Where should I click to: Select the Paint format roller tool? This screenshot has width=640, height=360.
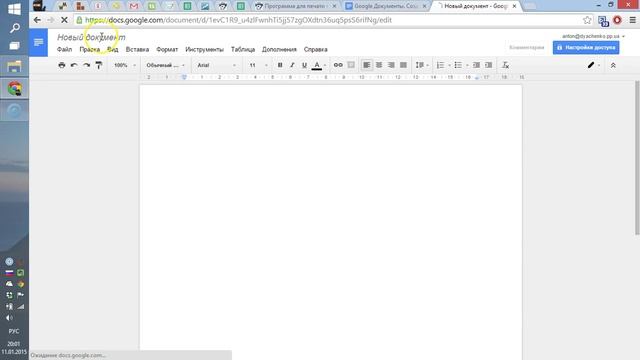(99, 65)
